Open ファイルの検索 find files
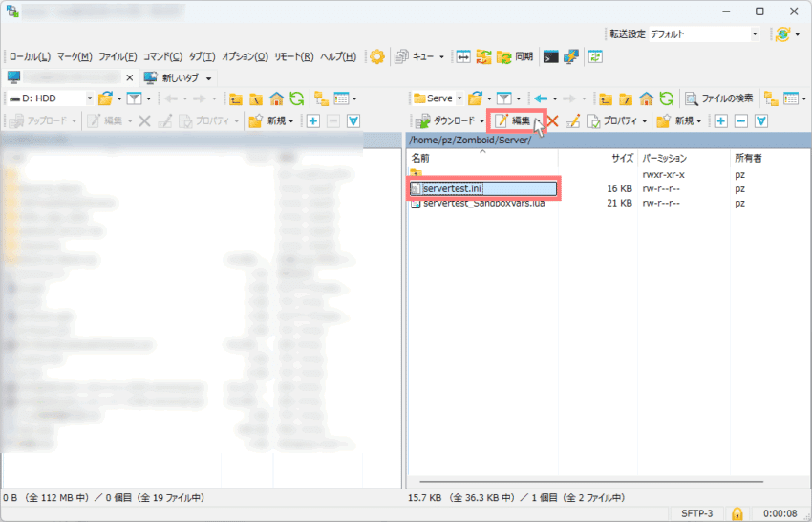This screenshot has width=812, height=522. [718, 98]
